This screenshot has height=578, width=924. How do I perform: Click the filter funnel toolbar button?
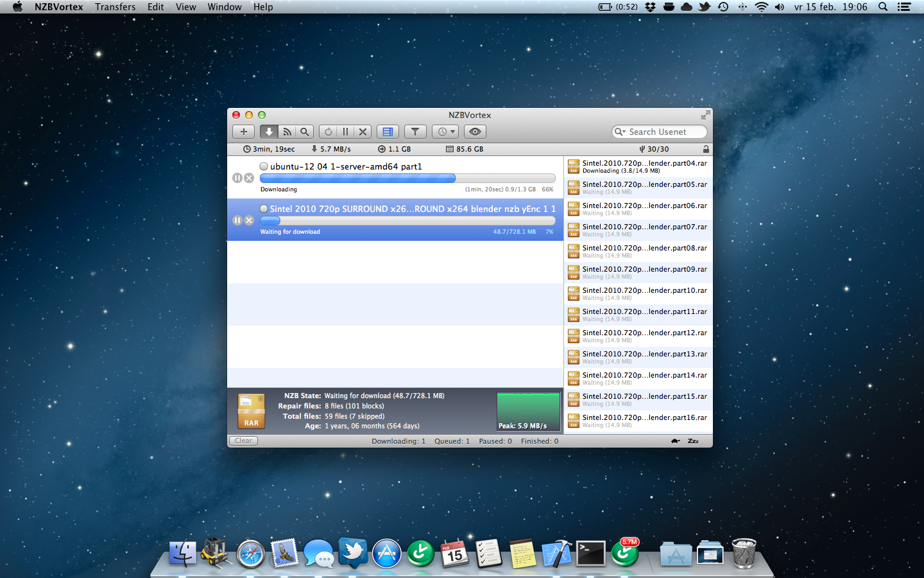[415, 132]
